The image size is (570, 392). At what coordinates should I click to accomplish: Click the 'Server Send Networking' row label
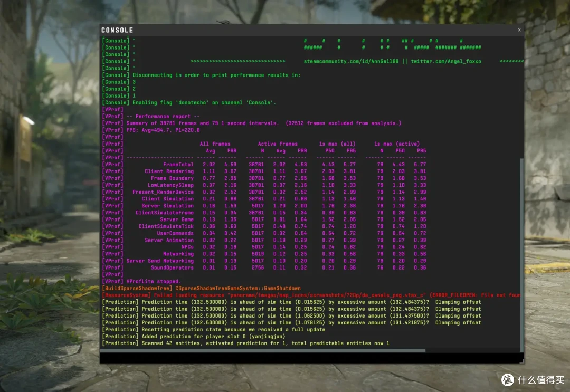pos(160,261)
